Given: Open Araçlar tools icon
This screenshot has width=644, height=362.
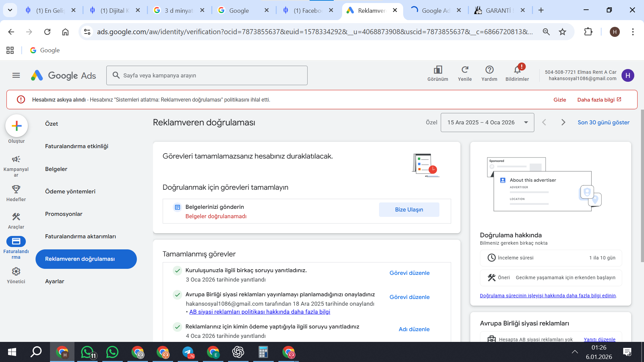Looking at the screenshot, I should coord(16,221).
